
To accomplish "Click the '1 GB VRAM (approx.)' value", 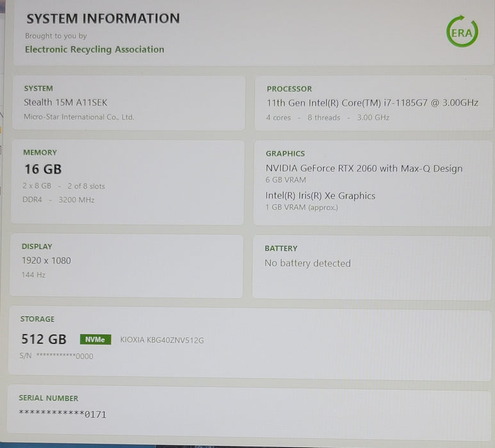I will coord(302,207).
